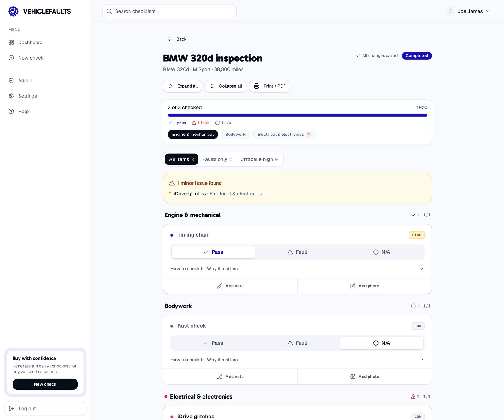Click the VehicleFaults logo badge icon
The height and width of the screenshot is (420, 504).
(13, 11)
